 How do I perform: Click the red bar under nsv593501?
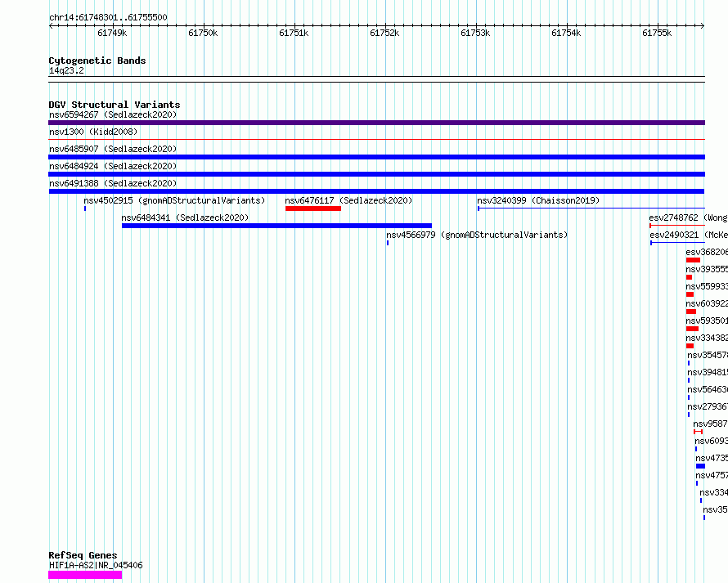[692, 329]
